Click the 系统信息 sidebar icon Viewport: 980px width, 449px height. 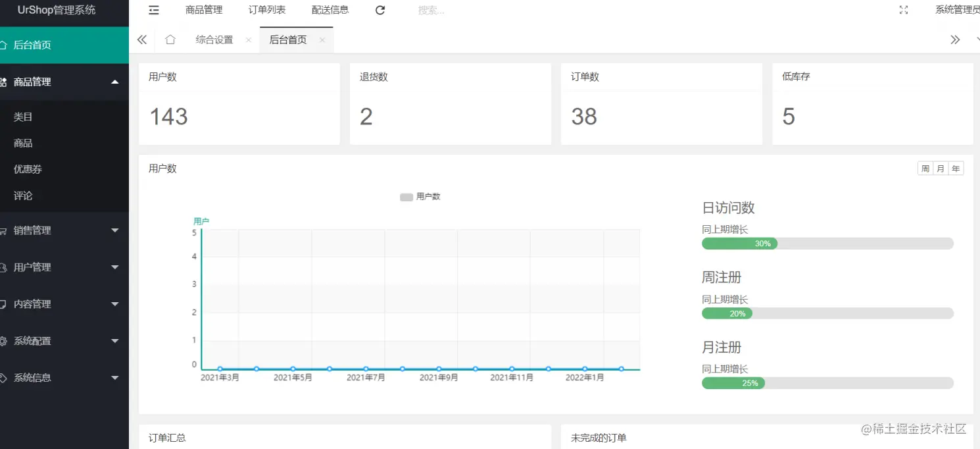click(x=3, y=378)
